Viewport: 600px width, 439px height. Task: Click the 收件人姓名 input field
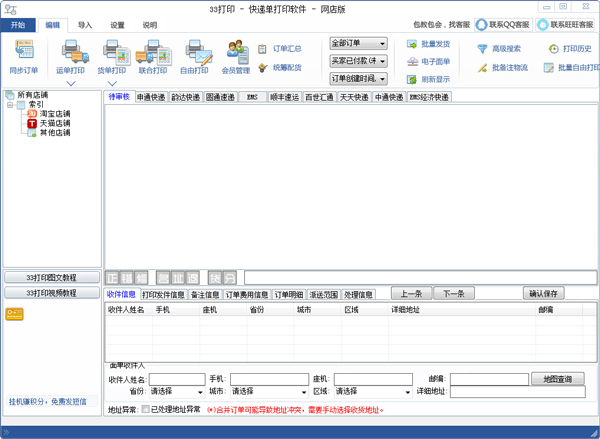[177, 379]
